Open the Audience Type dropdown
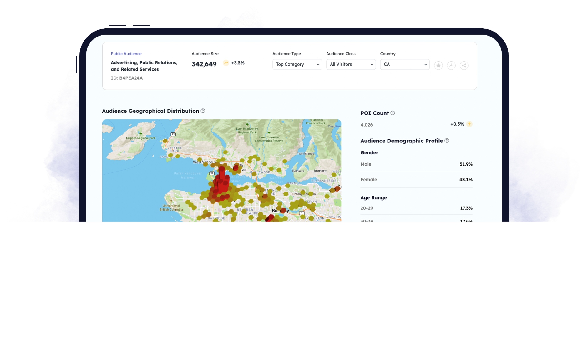The height and width of the screenshot is (364, 588). point(297,64)
